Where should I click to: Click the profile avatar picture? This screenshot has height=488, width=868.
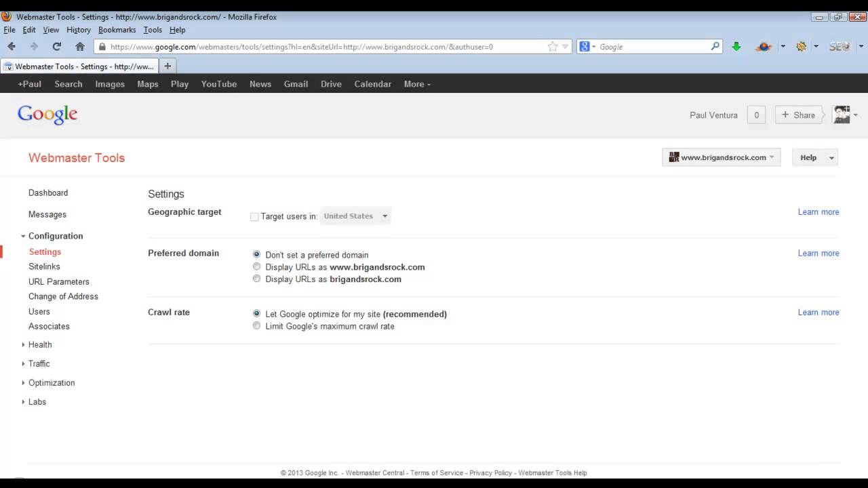click(x=842, y=115)
